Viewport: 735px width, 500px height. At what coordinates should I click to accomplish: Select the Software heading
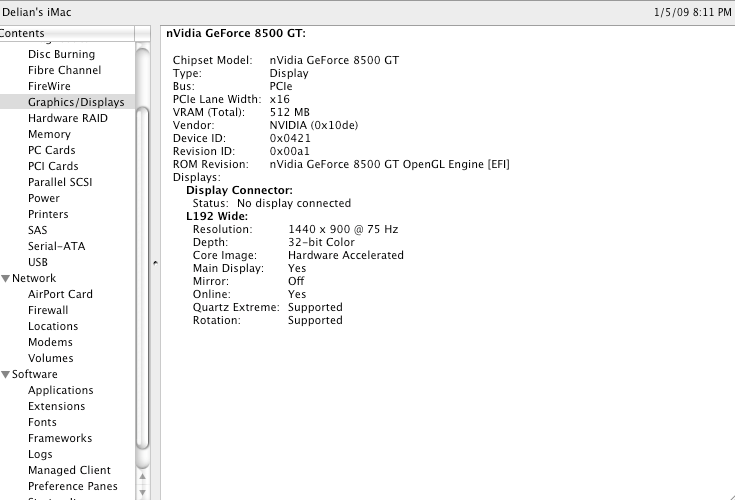point(35,374)
